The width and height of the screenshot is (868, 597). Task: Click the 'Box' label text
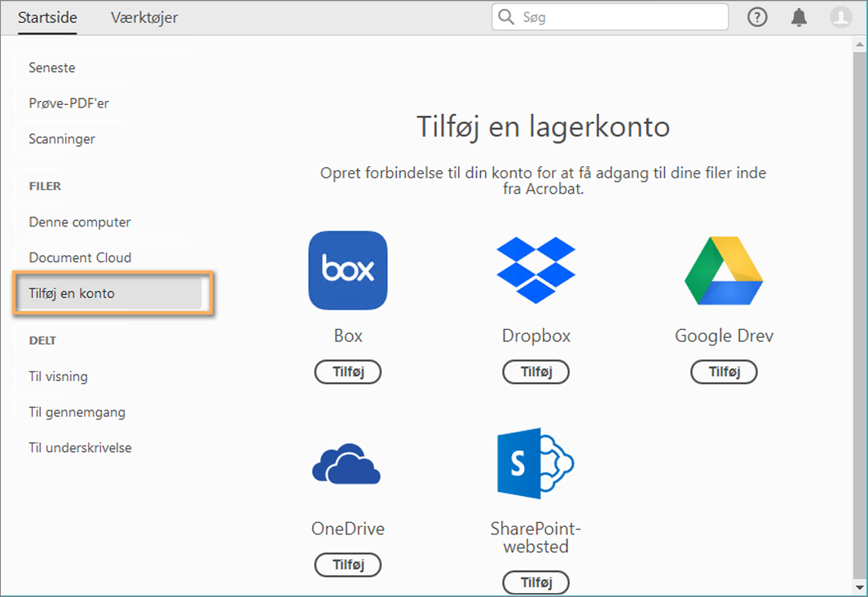348,336
